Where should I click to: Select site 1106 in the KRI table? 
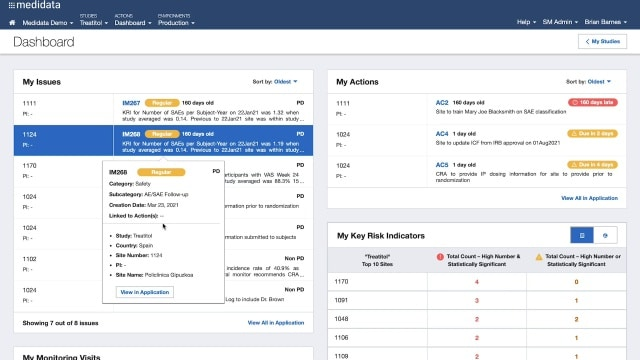[341, 338]
